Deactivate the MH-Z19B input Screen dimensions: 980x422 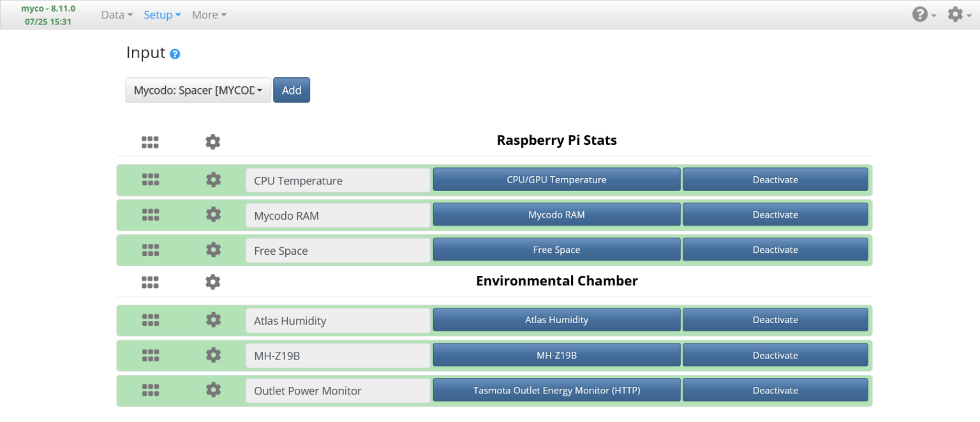coord(775,356)
